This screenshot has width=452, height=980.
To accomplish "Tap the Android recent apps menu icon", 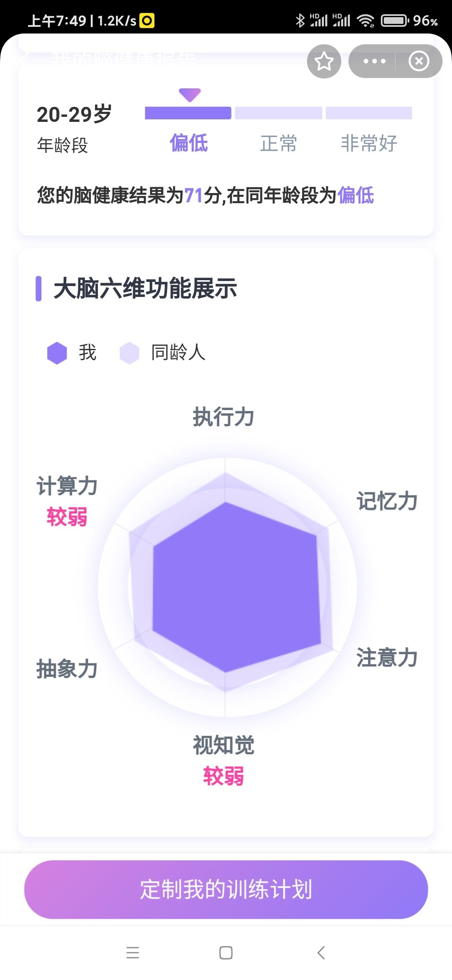I will 133,952.
